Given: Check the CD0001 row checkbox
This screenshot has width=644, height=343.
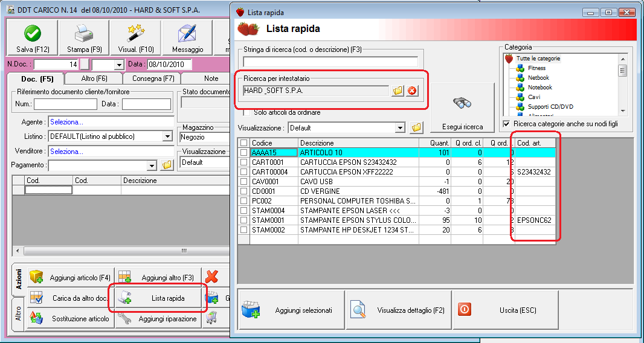Looking at the screenshot, I should click(244, 191).
